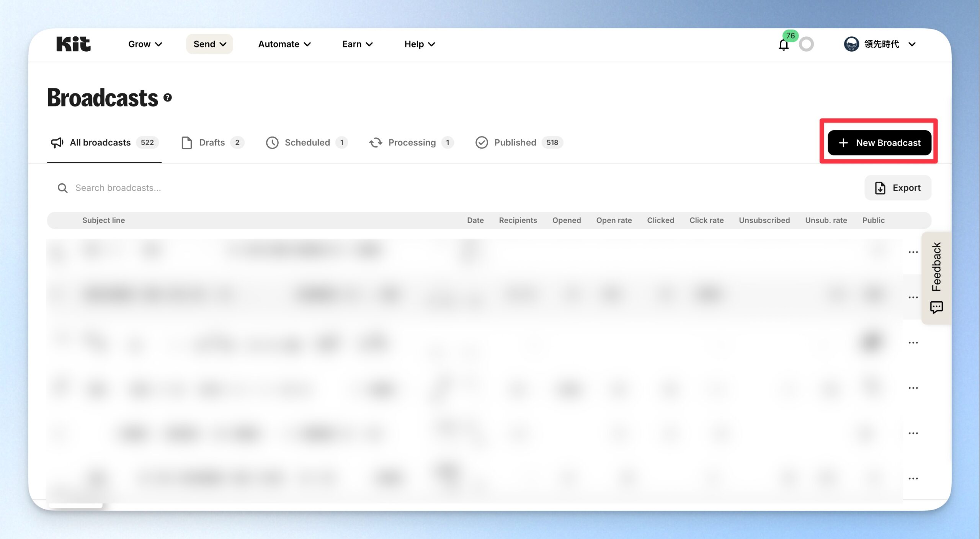Open first row's three-dot options menu
980x539 pixels.
point(913,252)
